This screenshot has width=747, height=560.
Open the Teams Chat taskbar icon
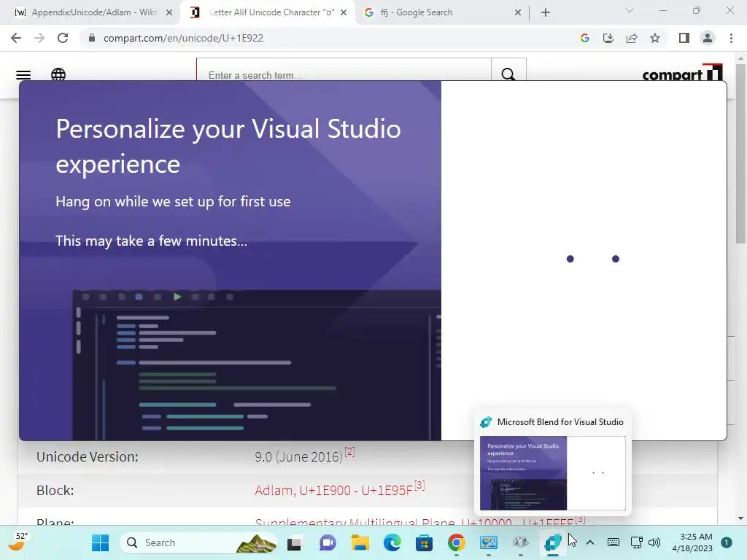328,542
